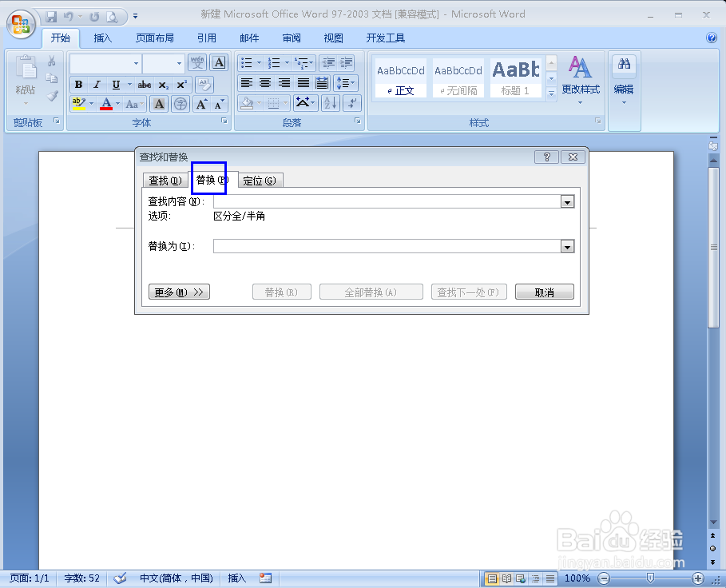This screenshot has width=726, height=588.
Task: Open the Find what history dropdown
Action: tap(567, 202)
